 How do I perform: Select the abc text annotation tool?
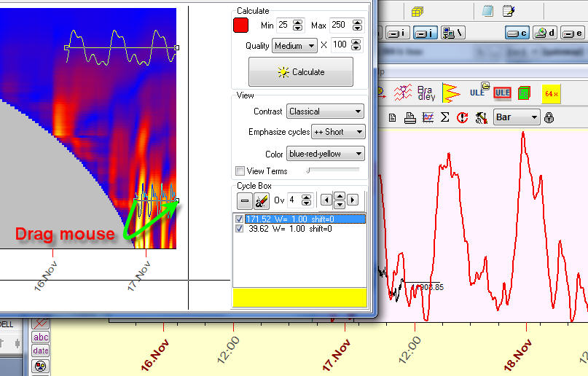41,337
